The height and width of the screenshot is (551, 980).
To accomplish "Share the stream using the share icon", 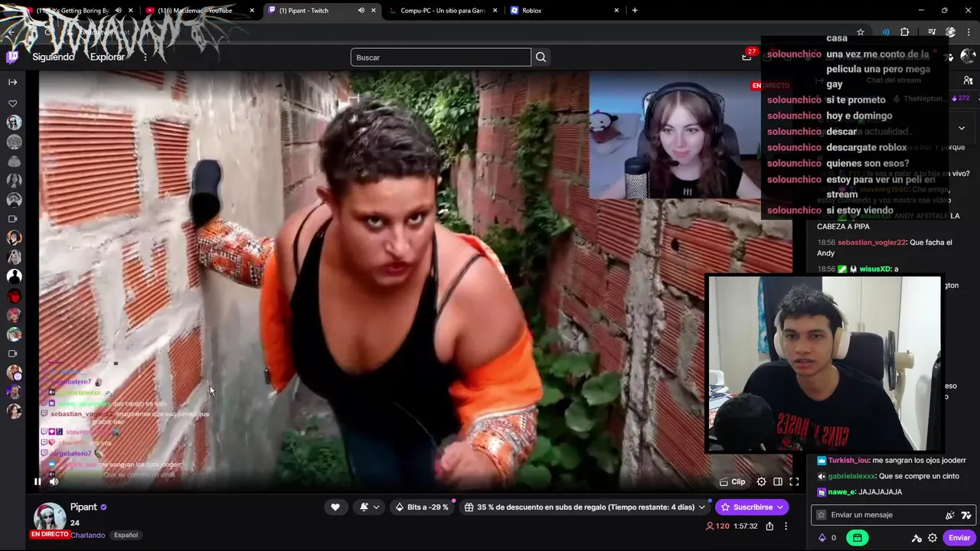I will pos(769,527).
